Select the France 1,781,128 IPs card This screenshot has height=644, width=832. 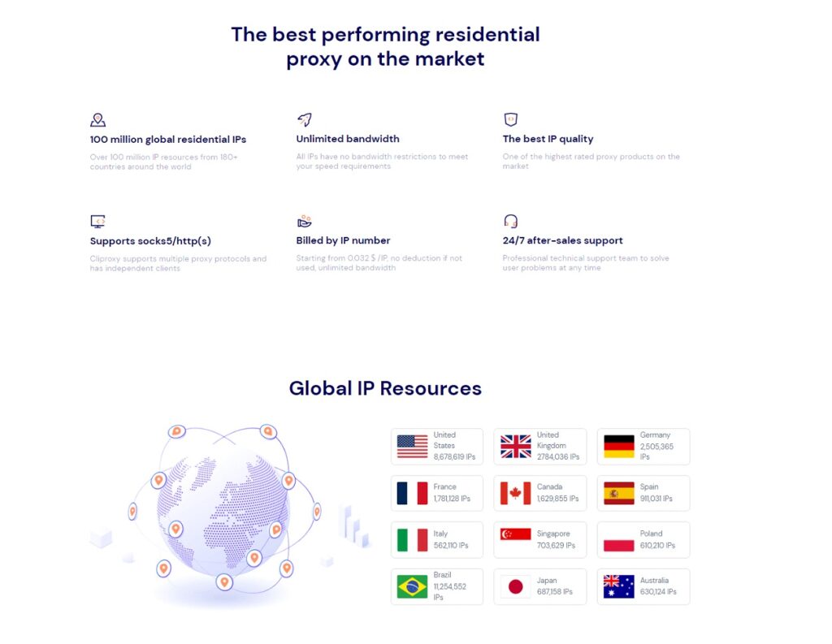(x=437, y=493)
